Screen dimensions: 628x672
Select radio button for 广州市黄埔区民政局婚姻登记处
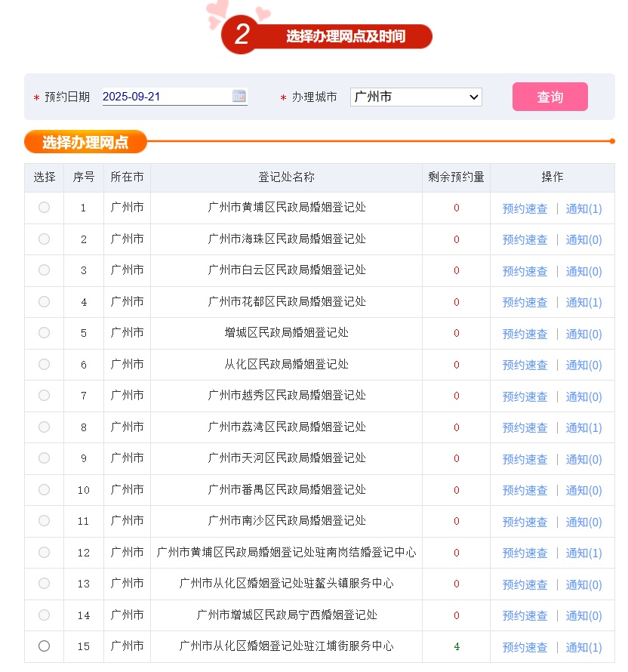[44, 208]
